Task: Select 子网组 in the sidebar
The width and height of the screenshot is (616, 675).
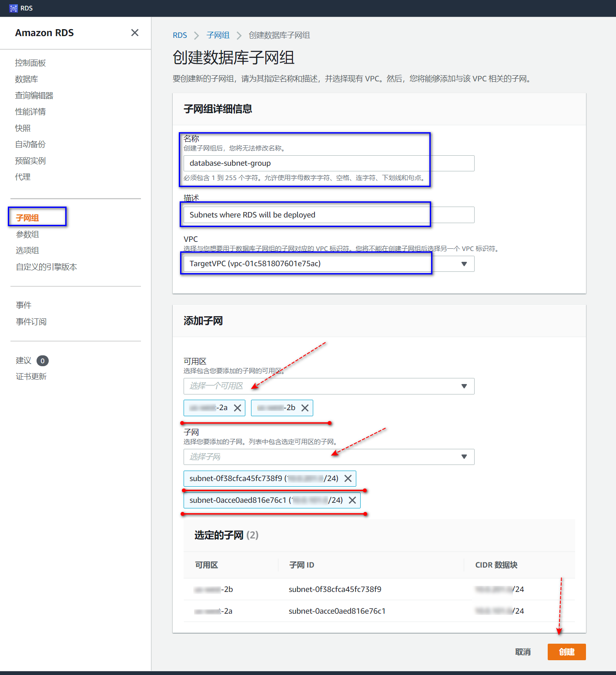Action: coord(27,218)
